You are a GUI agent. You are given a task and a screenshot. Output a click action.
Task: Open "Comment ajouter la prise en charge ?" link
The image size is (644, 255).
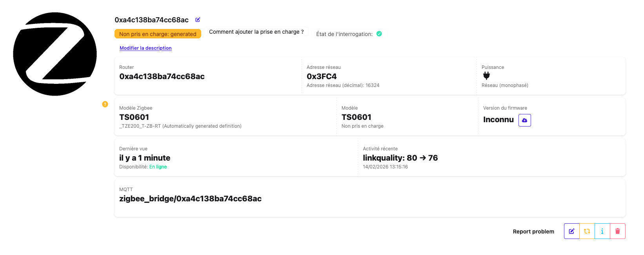click(x=256, y=32)
